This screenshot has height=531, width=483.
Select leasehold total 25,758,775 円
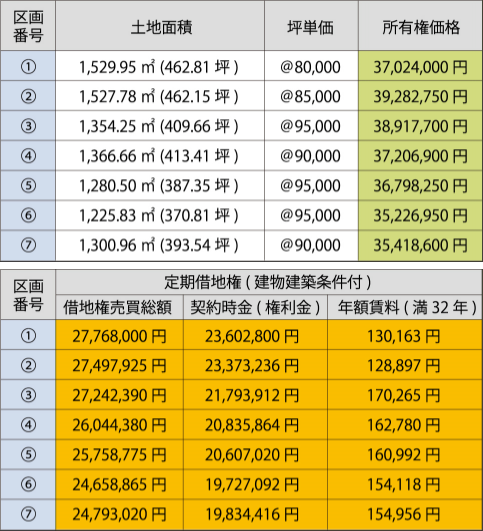coord(119,454)
